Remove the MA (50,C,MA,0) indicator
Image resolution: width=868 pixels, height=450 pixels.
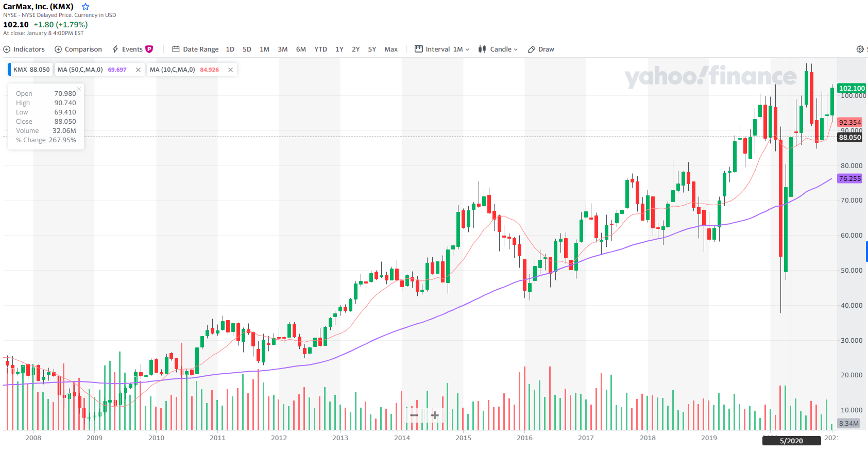pyautogui.click(x=138, y=70)
